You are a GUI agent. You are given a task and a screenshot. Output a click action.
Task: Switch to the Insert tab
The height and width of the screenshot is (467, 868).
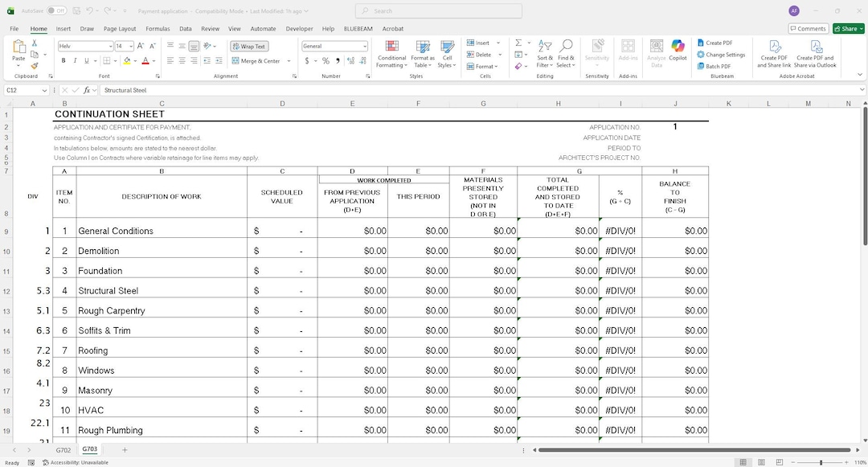click(63, 29)
